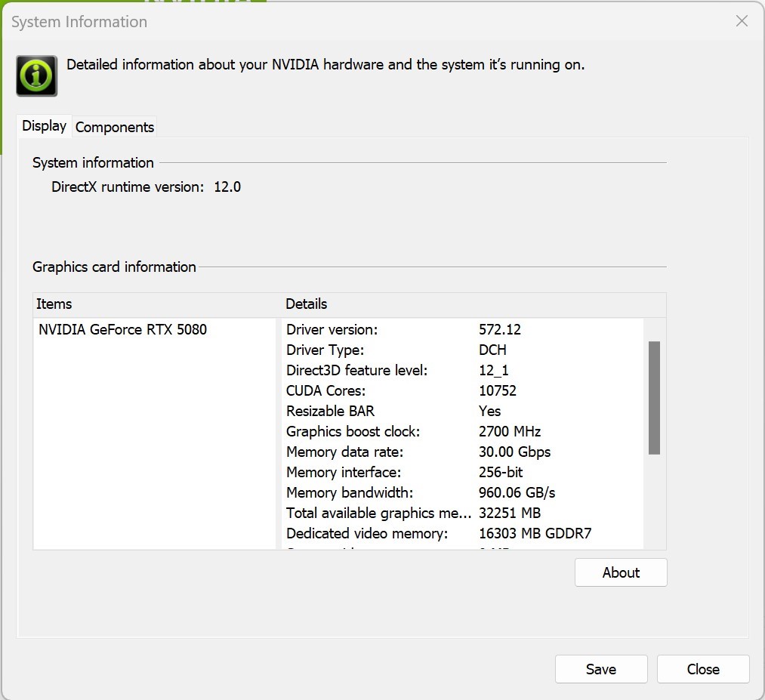Select the Display tab
Image resolution: width=765 pixels, height=700 pixels.
[x=45, y=126]
